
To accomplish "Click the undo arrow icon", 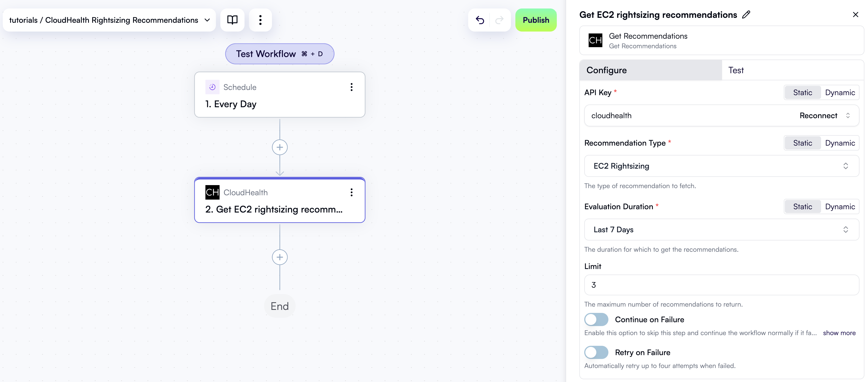I will tap(480, 20).
